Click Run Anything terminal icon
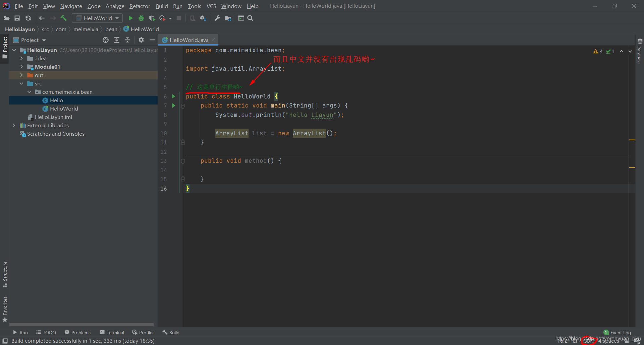This screenshot has height=345, width=644. (x=241, y=18)
